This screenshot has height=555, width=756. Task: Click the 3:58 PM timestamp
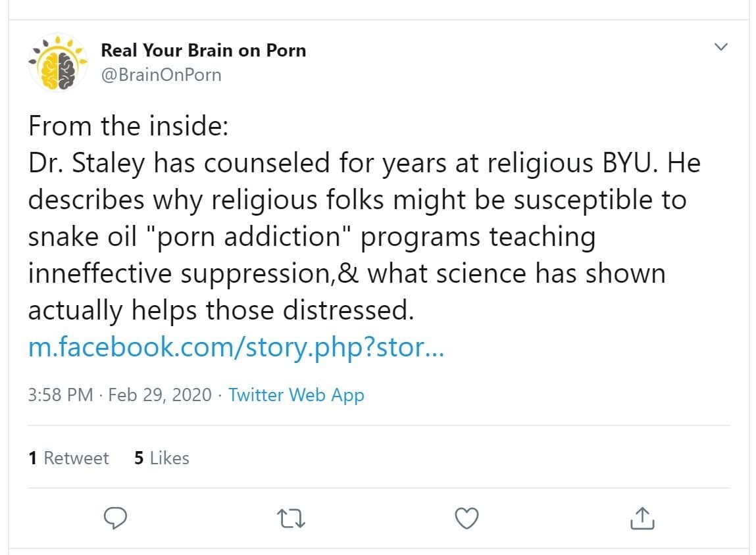[x=61, y=395]
